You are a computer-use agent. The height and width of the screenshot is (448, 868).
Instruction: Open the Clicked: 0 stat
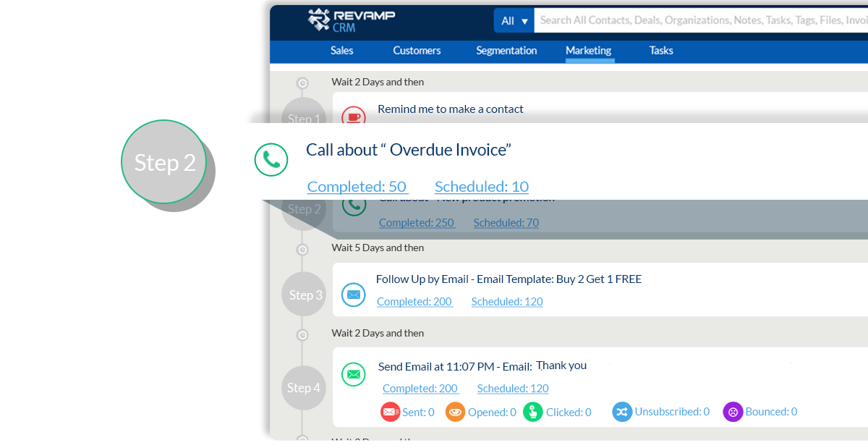coord(569,413)
